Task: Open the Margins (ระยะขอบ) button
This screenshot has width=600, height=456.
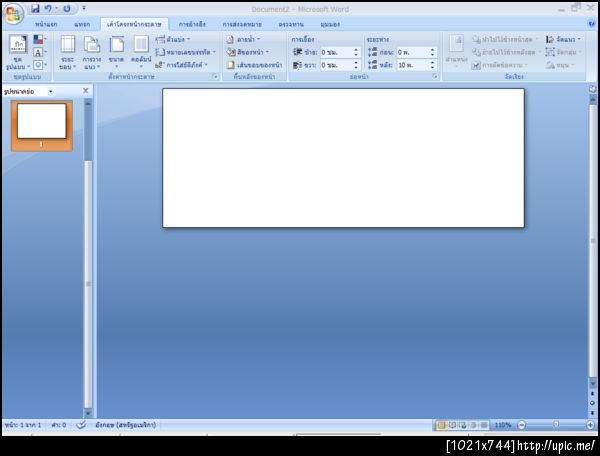Action: point(68,52)
